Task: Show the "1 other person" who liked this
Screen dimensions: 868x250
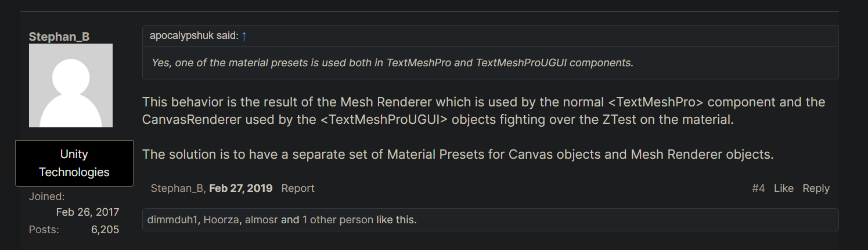Action: [338, 220]
